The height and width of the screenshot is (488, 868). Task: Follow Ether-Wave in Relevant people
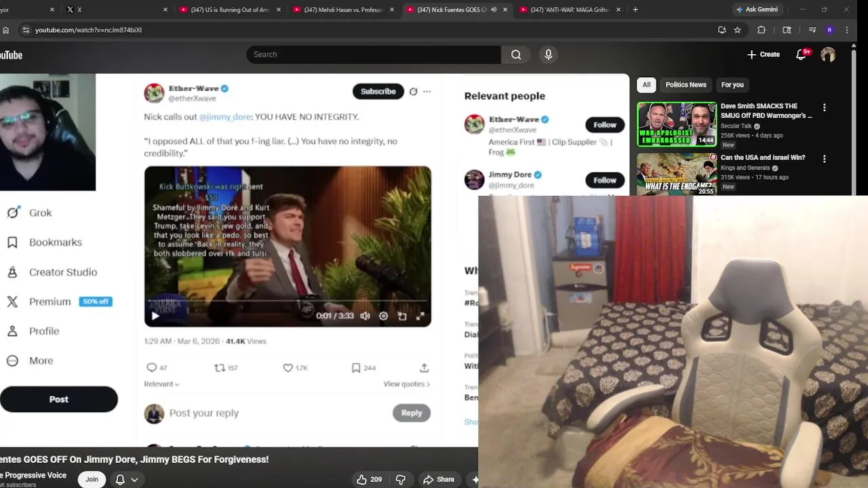pyautogui.click(x=605, y=125)
